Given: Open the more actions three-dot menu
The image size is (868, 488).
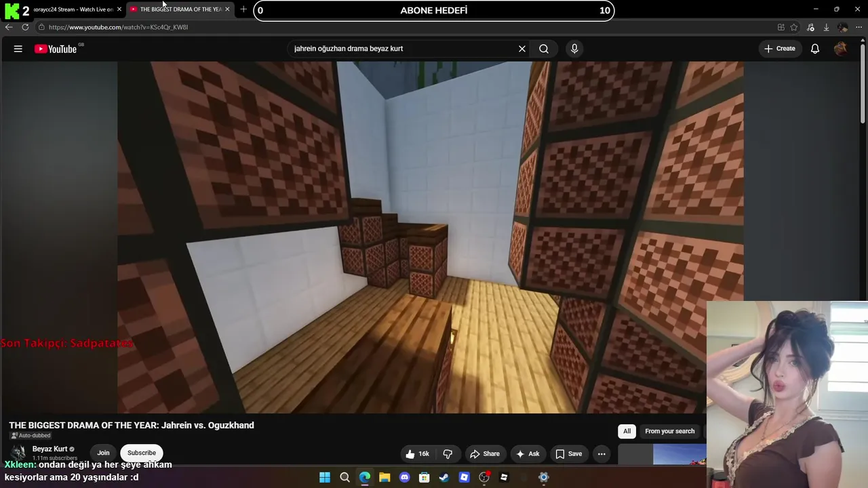Looking at the screenshot, I should 601,454.
